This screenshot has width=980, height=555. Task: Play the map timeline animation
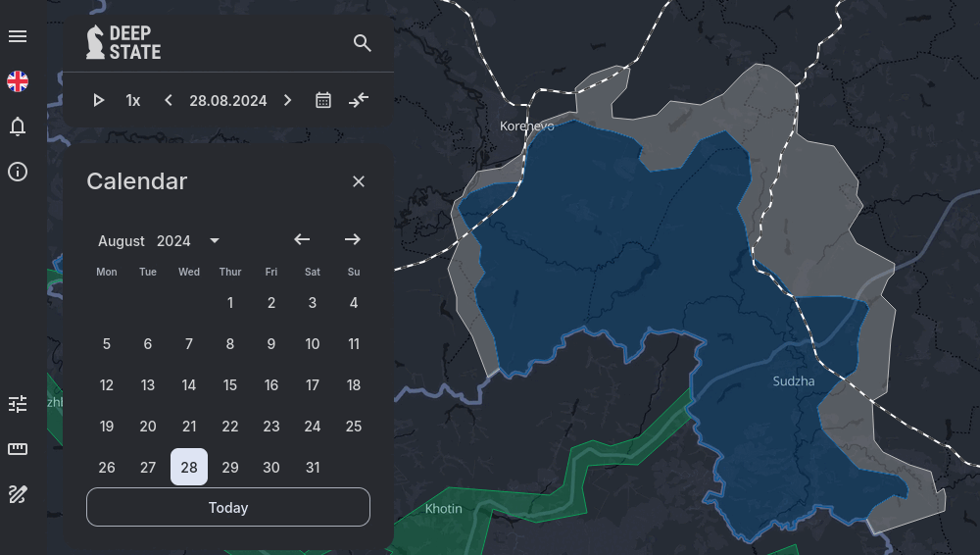[98, 100]
